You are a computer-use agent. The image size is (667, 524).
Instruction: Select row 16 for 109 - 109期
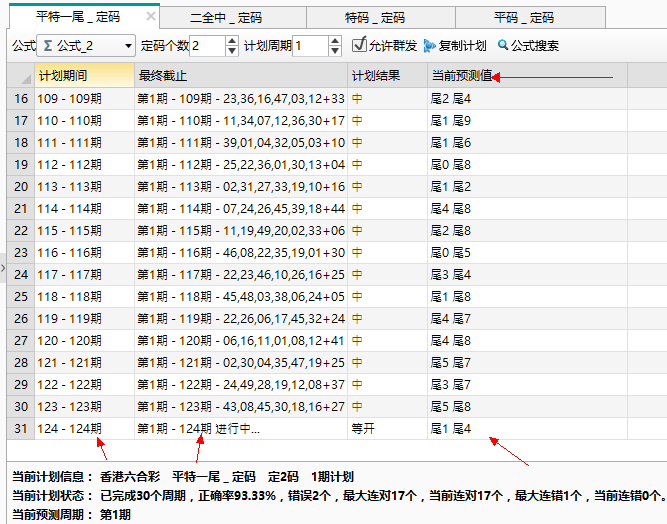click(69, 99)
